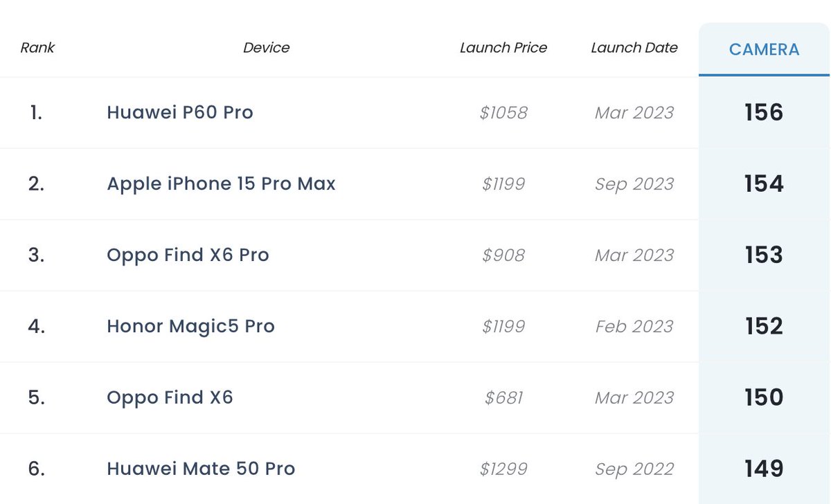Open Huawei Mate 50 Pro link

pos(201,469)
